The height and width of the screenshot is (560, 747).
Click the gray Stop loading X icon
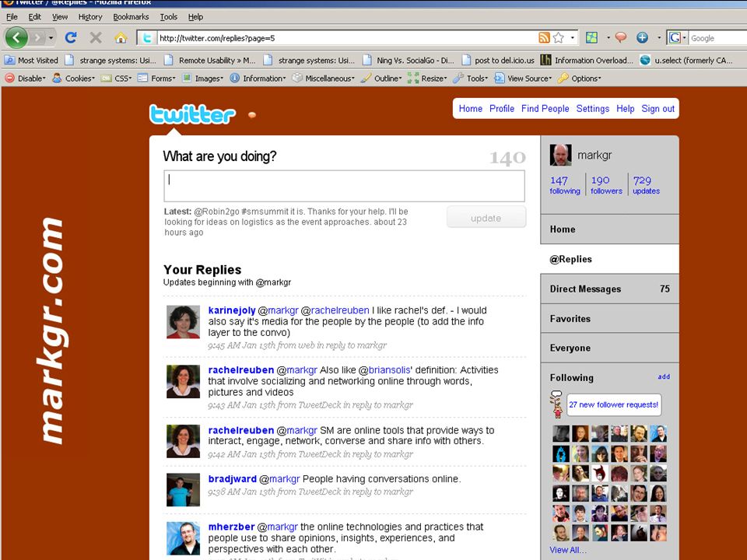pyautogui.click(x=96, y=37)
